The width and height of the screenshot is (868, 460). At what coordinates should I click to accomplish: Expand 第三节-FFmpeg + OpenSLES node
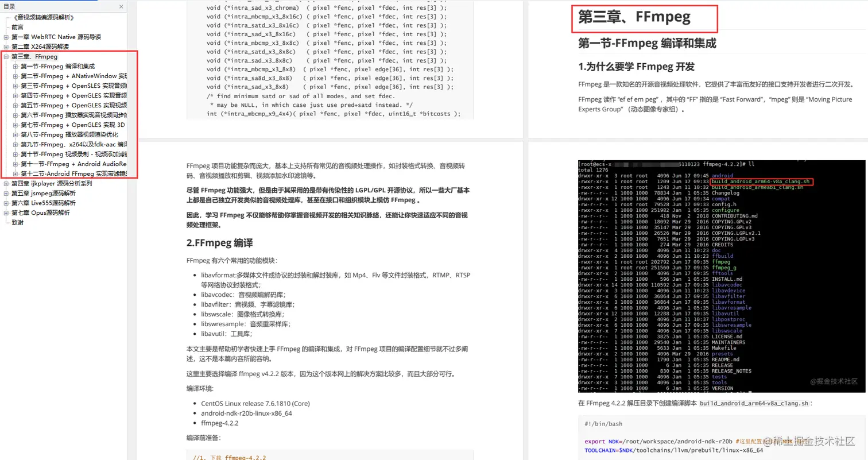point(15,86)
